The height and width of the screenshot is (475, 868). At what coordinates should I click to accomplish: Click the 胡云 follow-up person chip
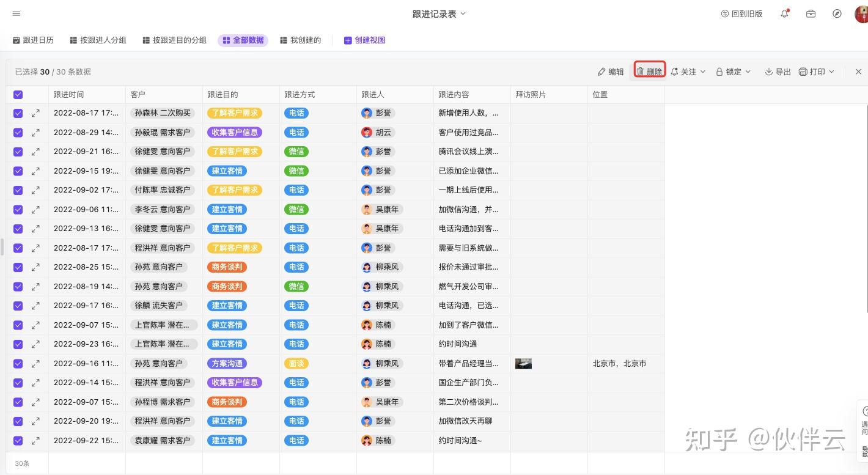377,132
